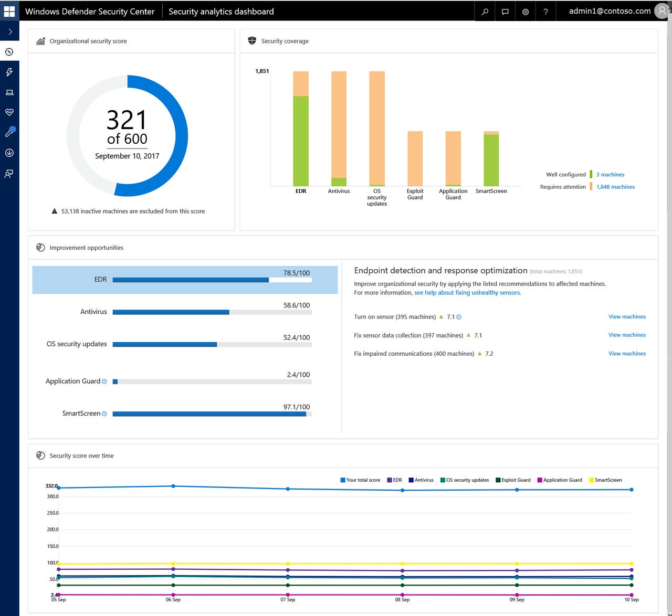Click the admin1@contoso.com account avatar
672x616 pixels.
click(x=661, y=11)
